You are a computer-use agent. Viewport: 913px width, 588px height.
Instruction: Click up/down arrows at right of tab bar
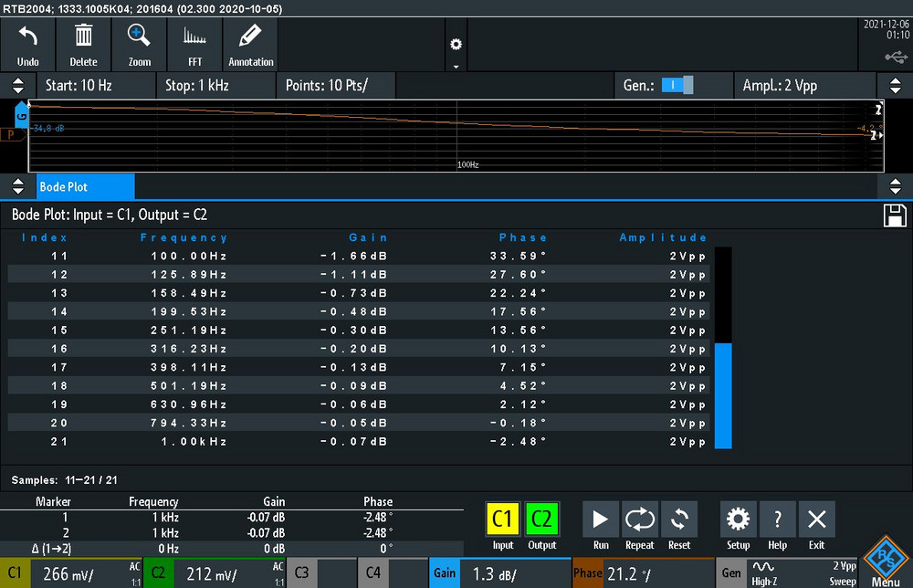895,186
